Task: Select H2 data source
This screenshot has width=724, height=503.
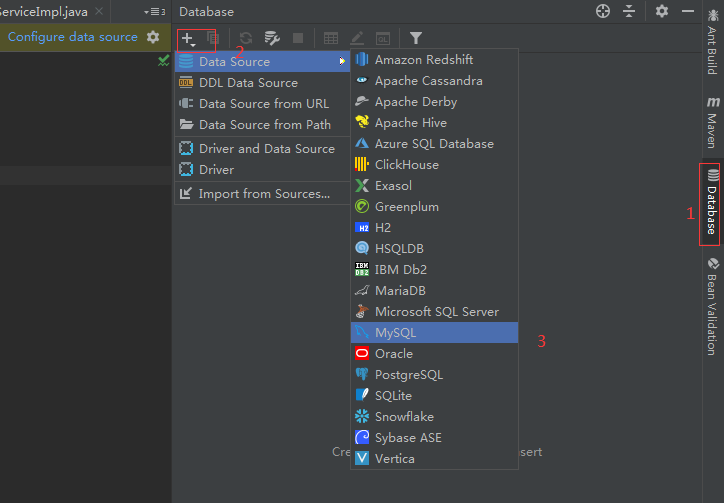Action: [x=434, y=228]
